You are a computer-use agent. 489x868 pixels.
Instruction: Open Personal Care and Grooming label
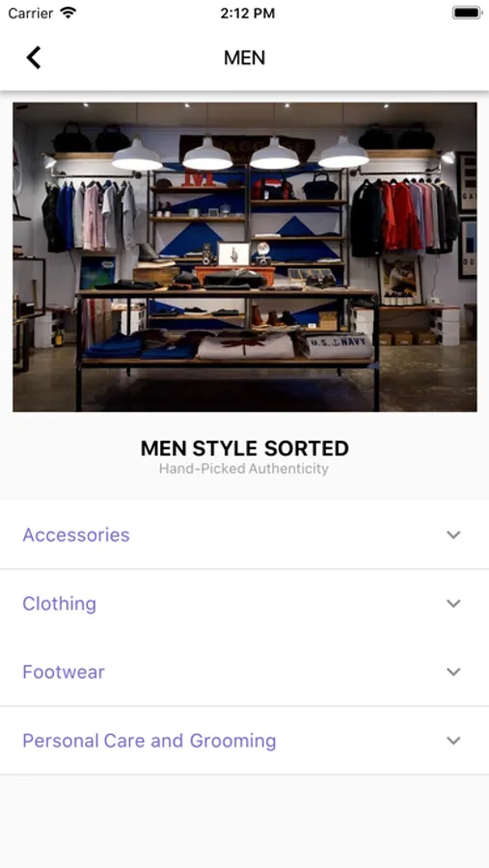click(x=149, y=741)
